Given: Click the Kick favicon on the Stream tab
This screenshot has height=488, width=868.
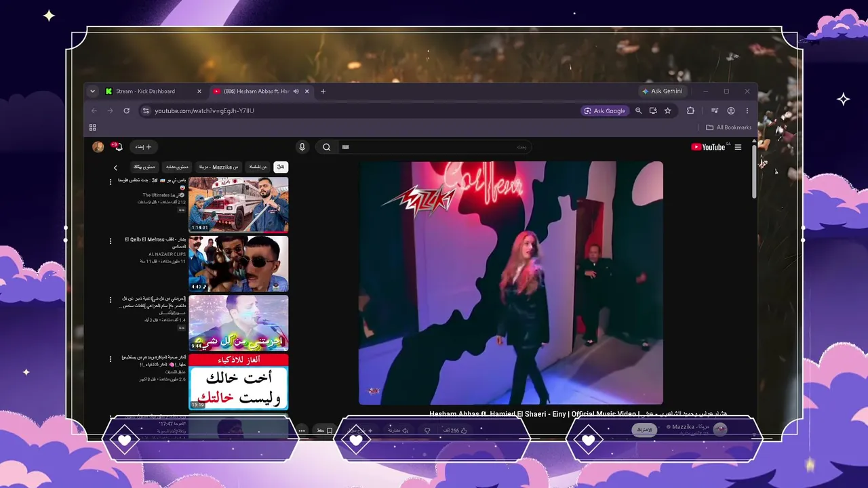Looking at the screenshot, I should (108, 91).
